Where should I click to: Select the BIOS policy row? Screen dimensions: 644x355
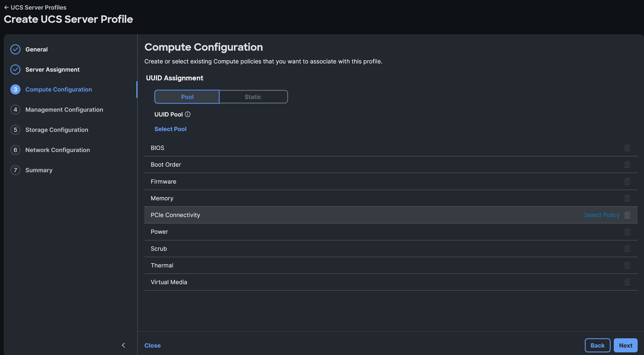click(391, 148)
